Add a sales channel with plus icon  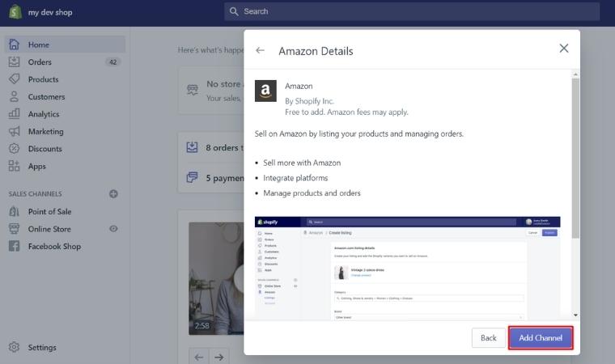point(113,194)
